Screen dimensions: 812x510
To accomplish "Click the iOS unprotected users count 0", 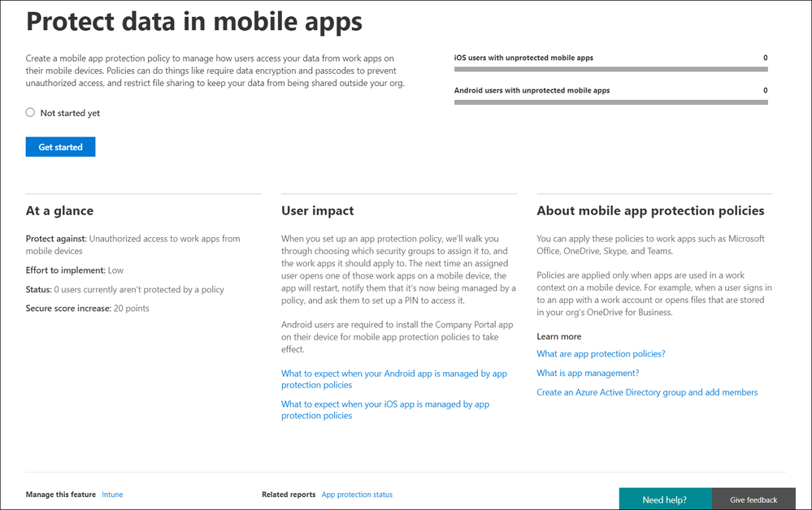I will [766, 58].
